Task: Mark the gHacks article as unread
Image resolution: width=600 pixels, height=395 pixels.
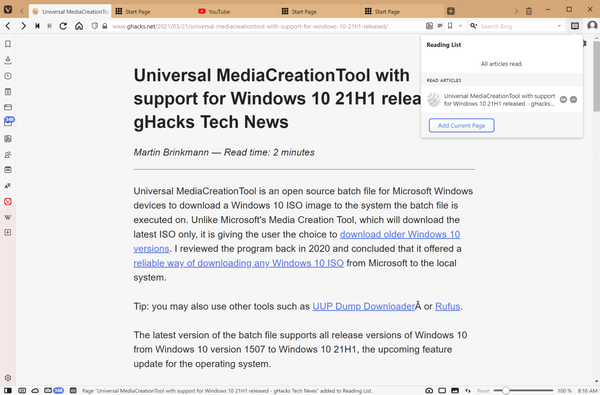Action: pyautogui.click(x=563, y=100)
